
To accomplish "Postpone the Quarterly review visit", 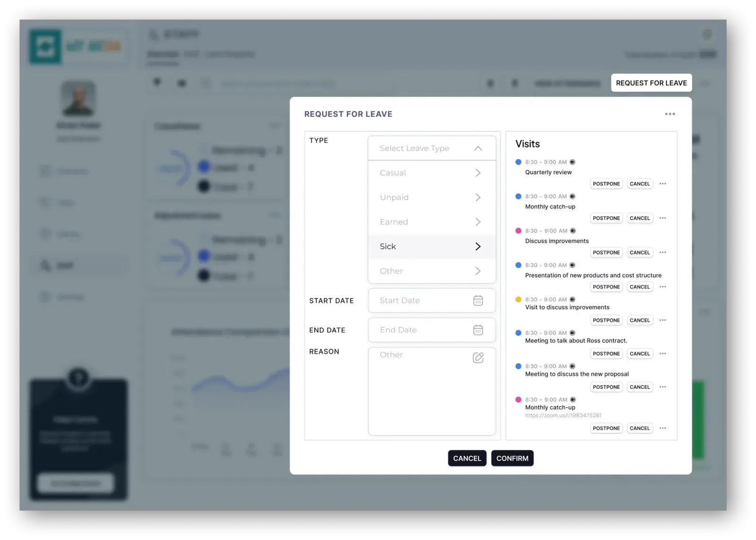I will pyautogui.click(x=606, y=184).
